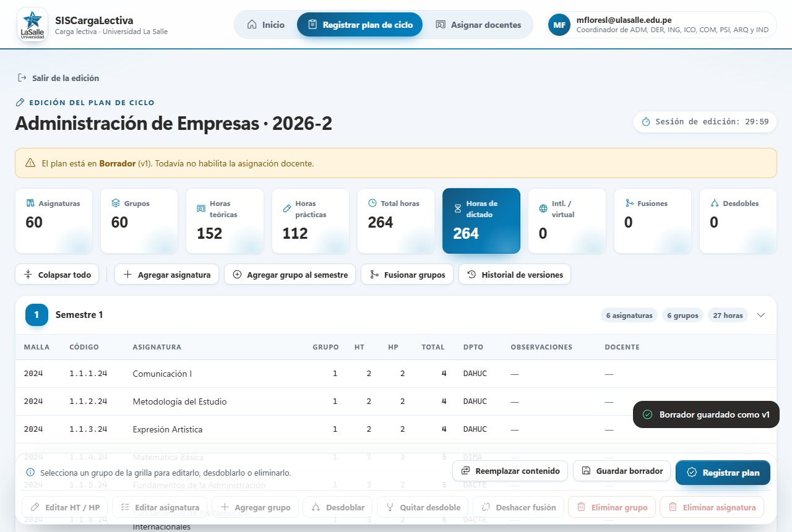Image resolution: width=792 pixels, height=532 pixels.
Task: Click the Intl. / virtual globe icon
Action: (543, 208)
